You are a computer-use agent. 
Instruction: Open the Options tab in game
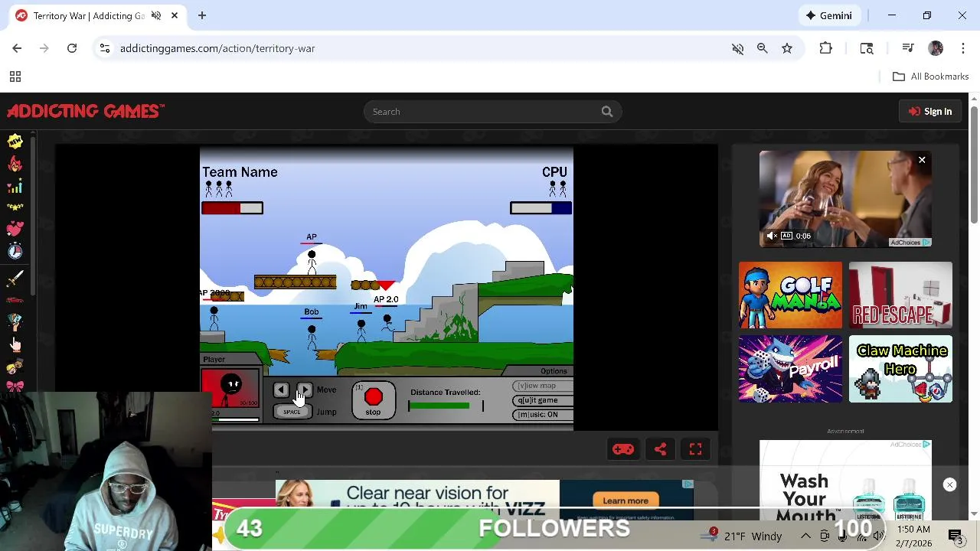pos(554,371)
